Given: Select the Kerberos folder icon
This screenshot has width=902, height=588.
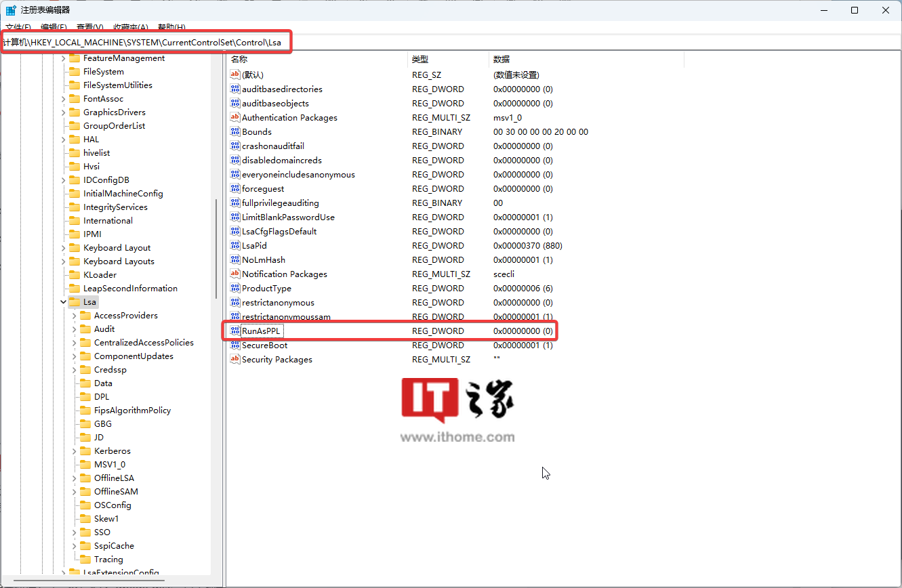Looking at the screenshot, I should pos(85,451).
